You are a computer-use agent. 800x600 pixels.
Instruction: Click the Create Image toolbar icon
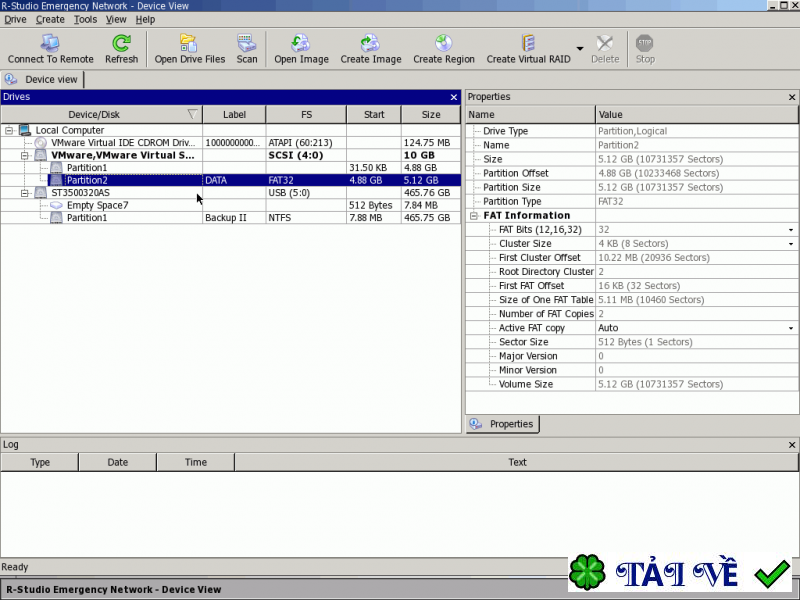tap(370, 43)
